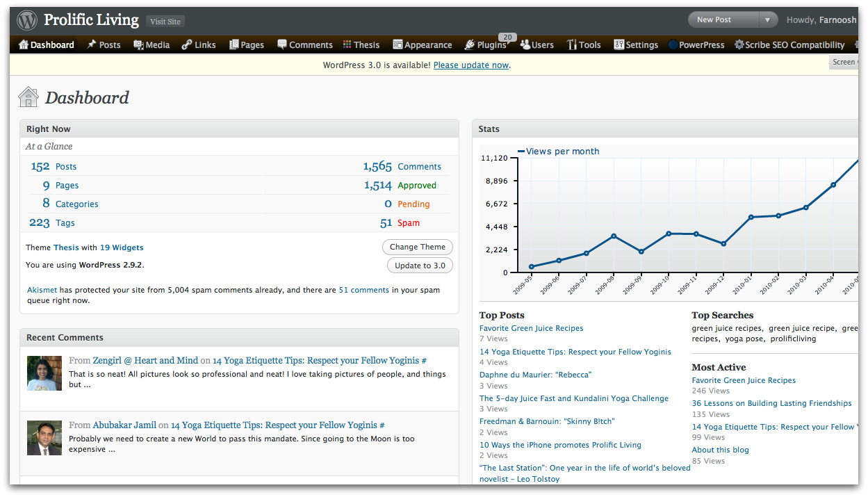Open the Zengirl @ Heart and Mind link
Viewport: 868px width, 497px height.
tap(145, 361)
